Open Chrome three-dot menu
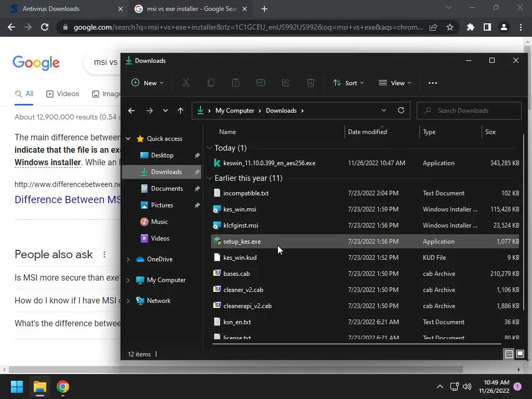 [521, 27]
